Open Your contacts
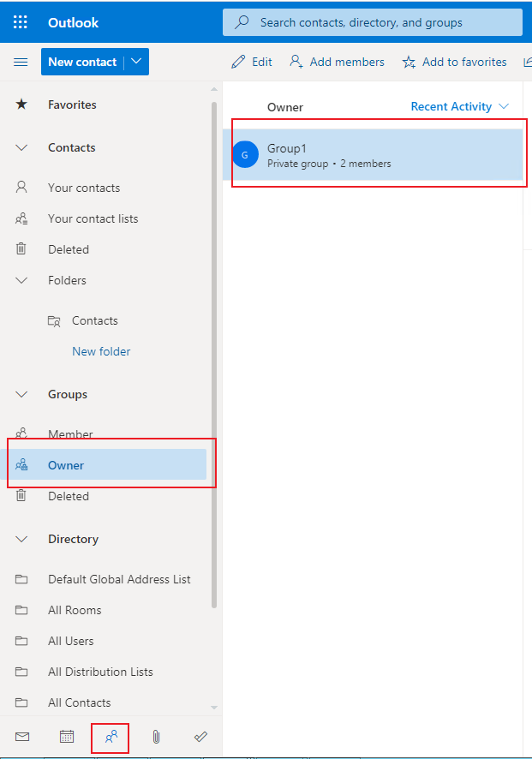532x759 pixels. coord(84,188)
